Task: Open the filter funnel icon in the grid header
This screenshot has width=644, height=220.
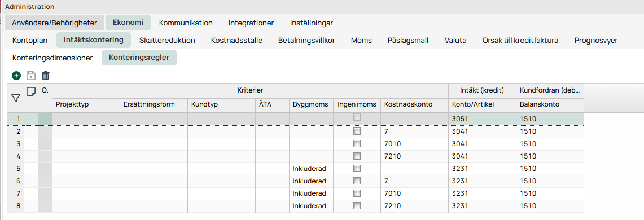Action: (16, 98)
